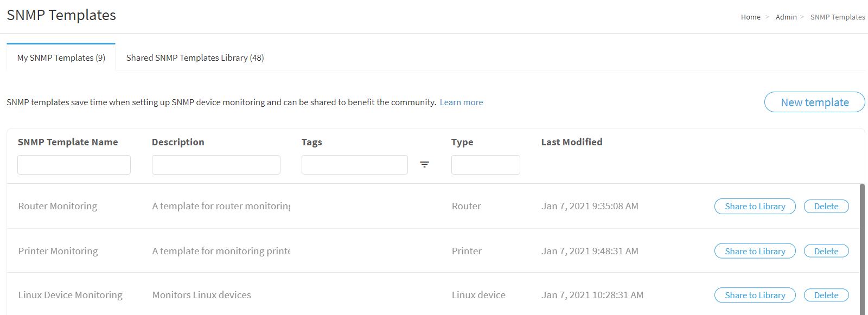Delete the Router Monitoring template
Screen dimensions: 868x315
pos(826,206)
